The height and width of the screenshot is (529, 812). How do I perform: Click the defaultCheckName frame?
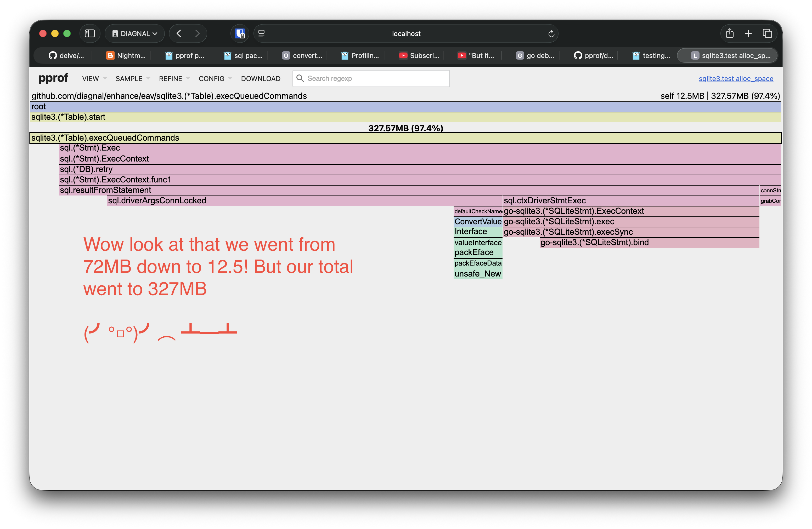[x=478, y=211]
